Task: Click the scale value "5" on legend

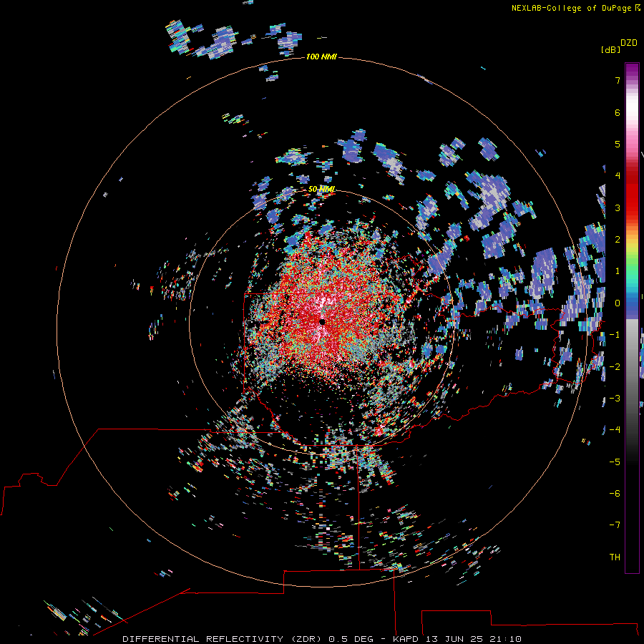Action: (618, 144)
